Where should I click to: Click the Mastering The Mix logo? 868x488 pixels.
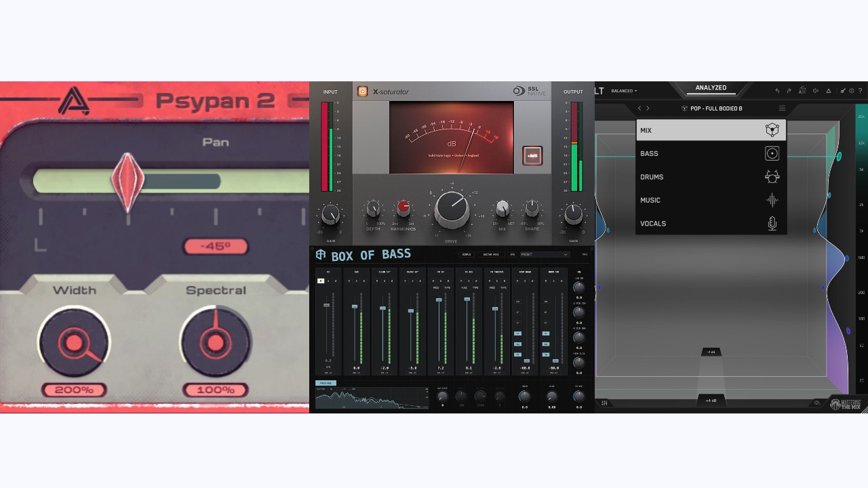click(845, 403)
